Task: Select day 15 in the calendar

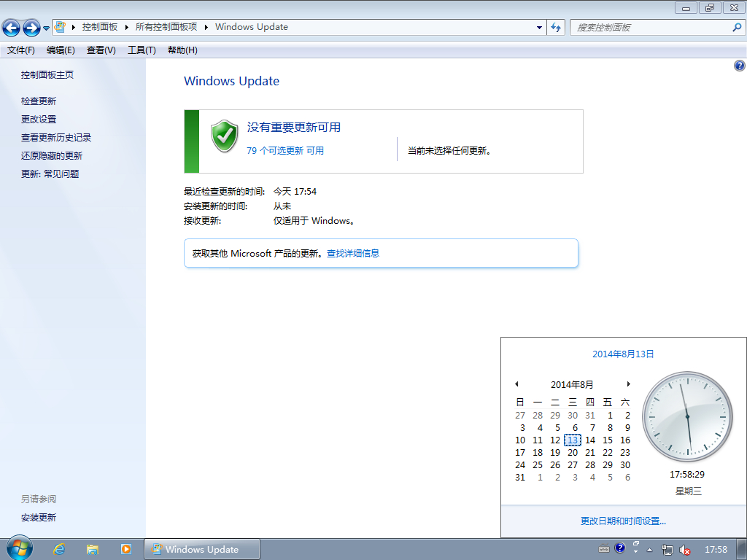Action: pyautogui.click(x=608, y=440)
